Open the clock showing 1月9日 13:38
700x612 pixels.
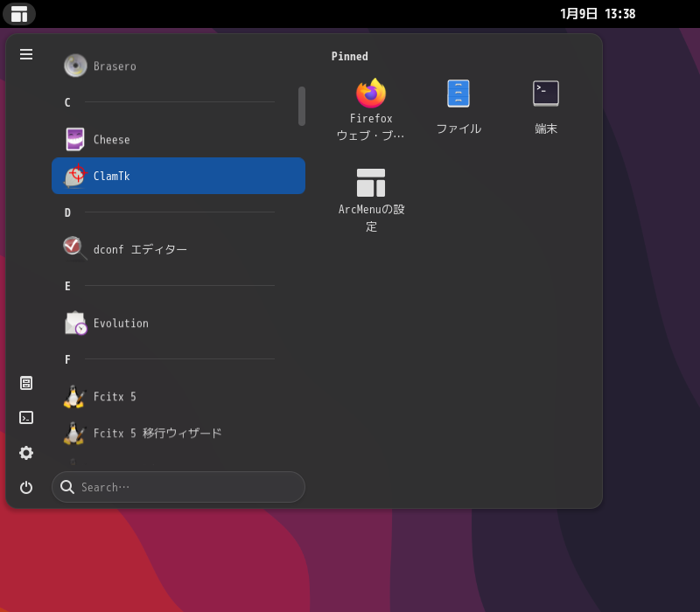click(x=598, y=14)
